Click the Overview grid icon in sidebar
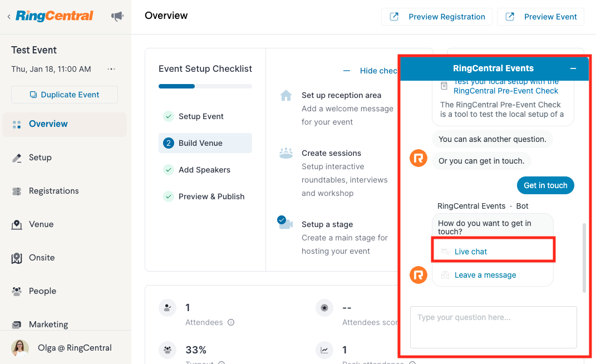 tap(17, 124)
